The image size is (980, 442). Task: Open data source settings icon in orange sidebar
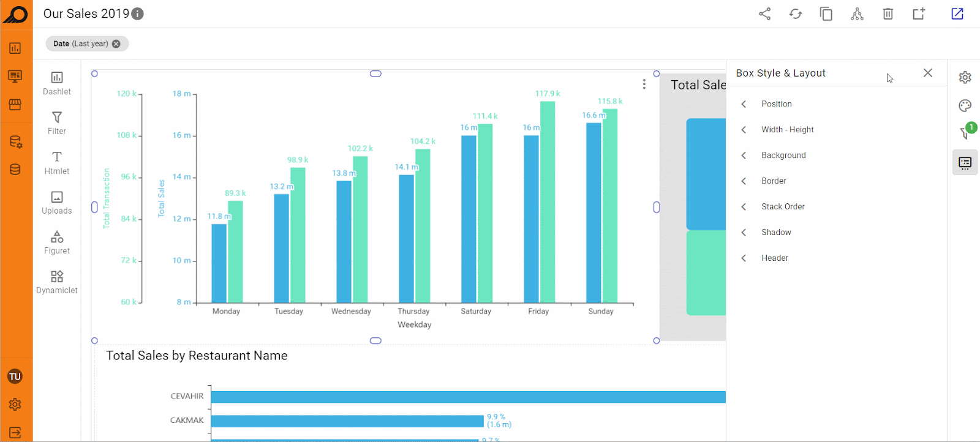[x=15, y=142]
